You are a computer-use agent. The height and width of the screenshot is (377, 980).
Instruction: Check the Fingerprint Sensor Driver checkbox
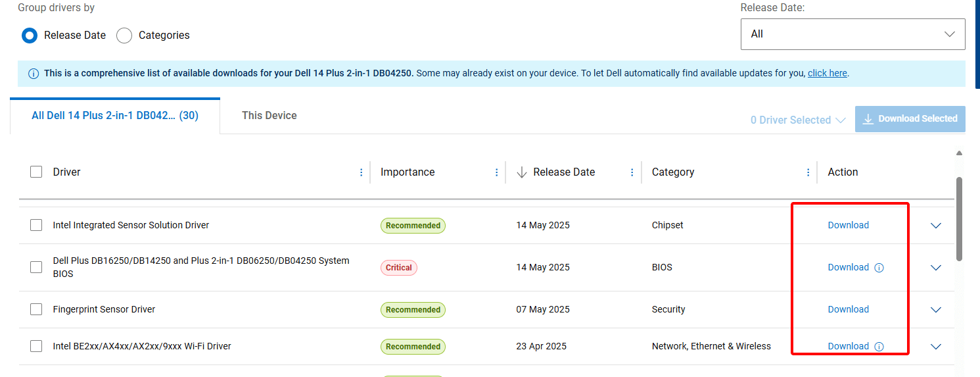pyautogui.click(x=36, y=309)
